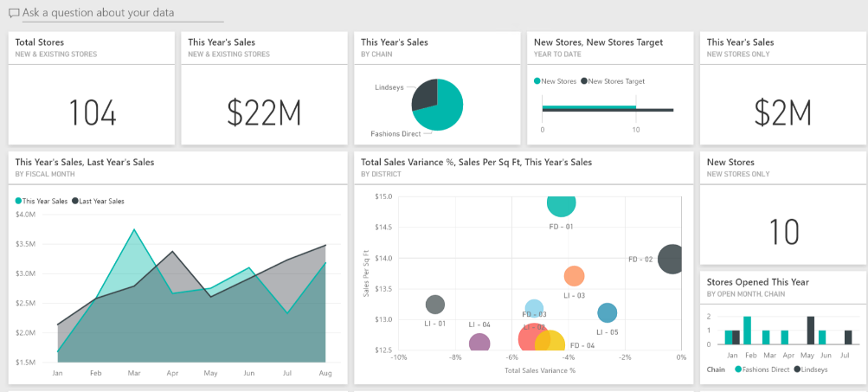868x392 pixels.
Task: Click the New Stores Target legend marker
Action: click(x=583, y=81)
